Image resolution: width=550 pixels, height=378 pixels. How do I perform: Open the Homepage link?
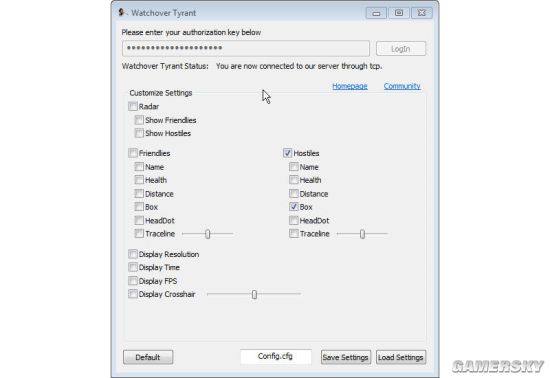pos(350,86)
